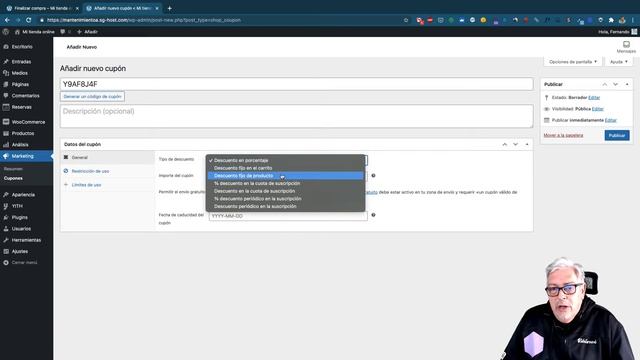Open Escritorio dashboard in sidebar

click(22, 47)
